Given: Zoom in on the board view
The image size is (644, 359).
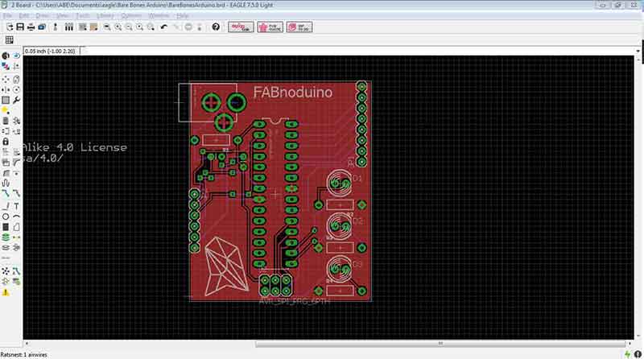Looking at the screenshot, I should pos(118,27).
